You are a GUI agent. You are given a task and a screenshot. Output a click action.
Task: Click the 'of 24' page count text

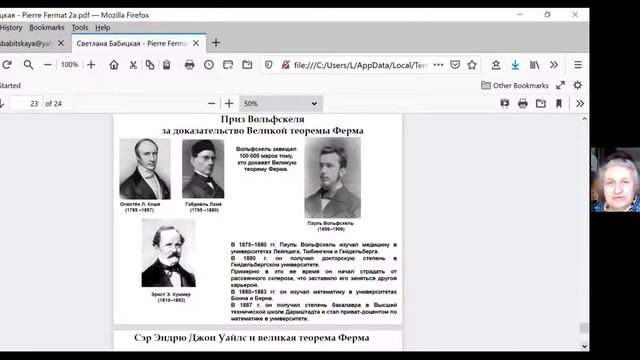coord(53,104)
